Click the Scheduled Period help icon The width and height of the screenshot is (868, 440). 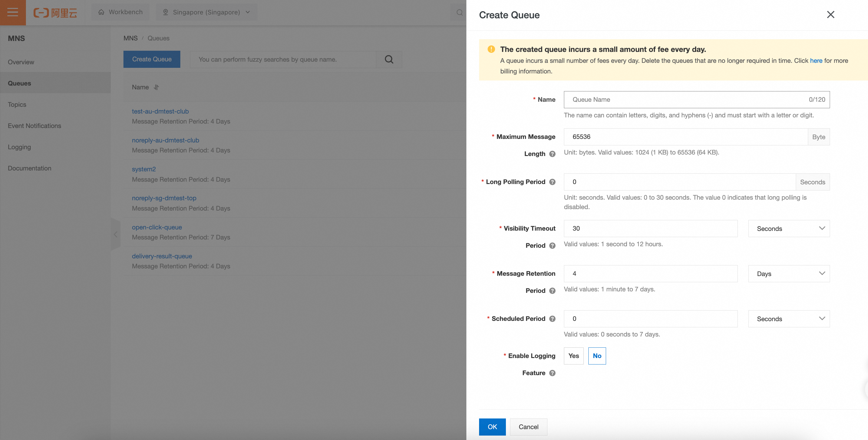click(552, 318)
